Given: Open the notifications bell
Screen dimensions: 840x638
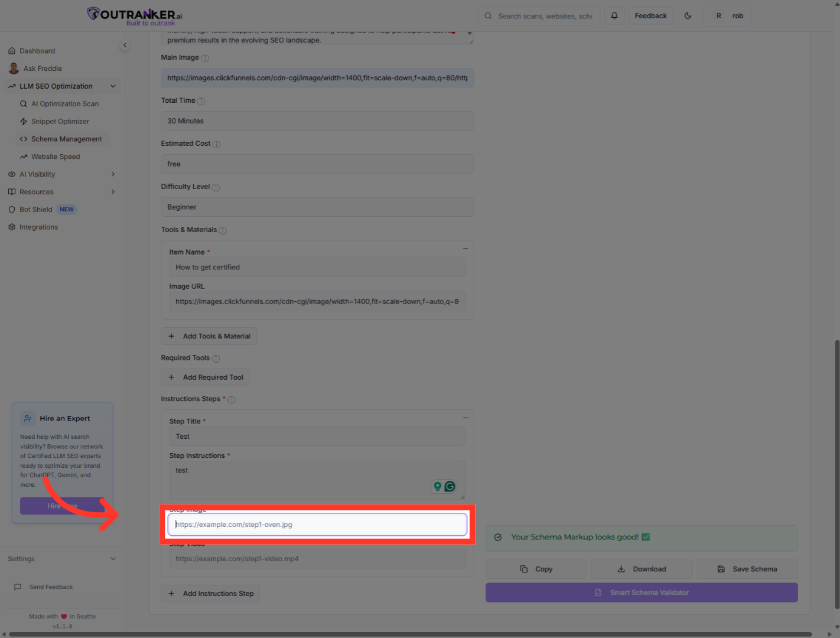Looking at the screenshot, I should point(614,16).
